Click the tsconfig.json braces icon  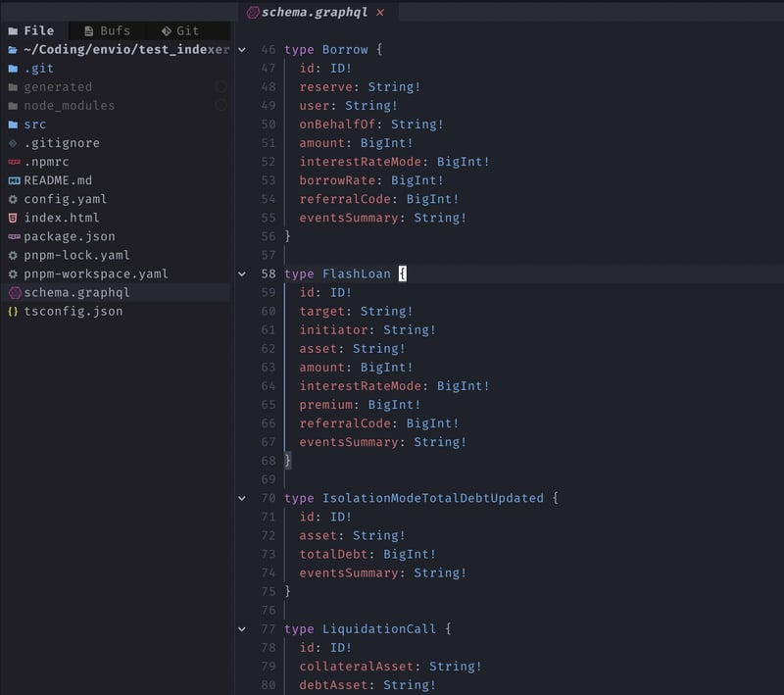tap(13, 312)
